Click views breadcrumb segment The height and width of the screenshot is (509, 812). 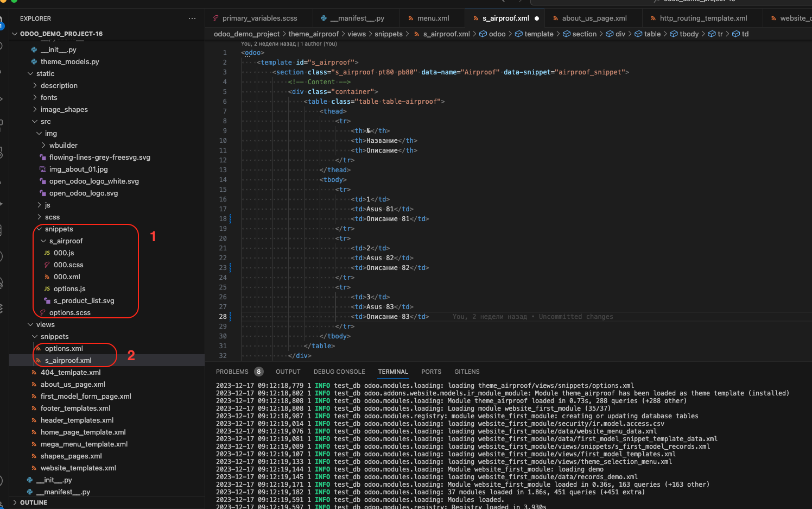coord(357,34)
